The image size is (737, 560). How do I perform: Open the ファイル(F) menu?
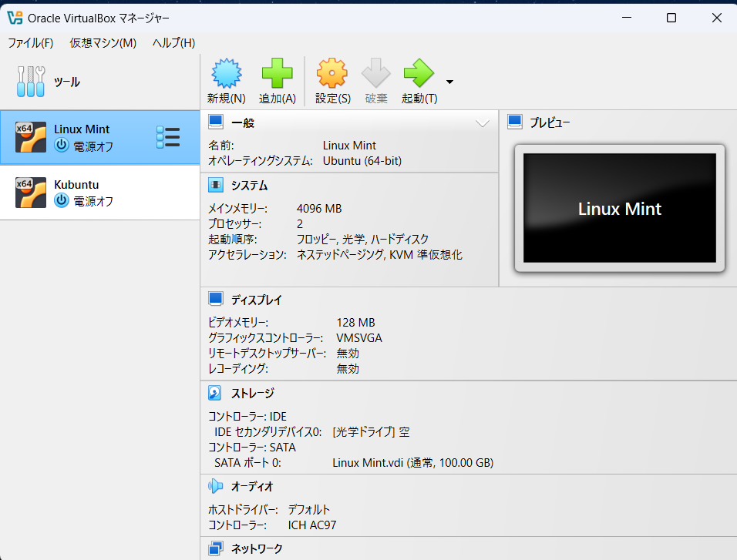pyautogui.click(x=30, y=43)
